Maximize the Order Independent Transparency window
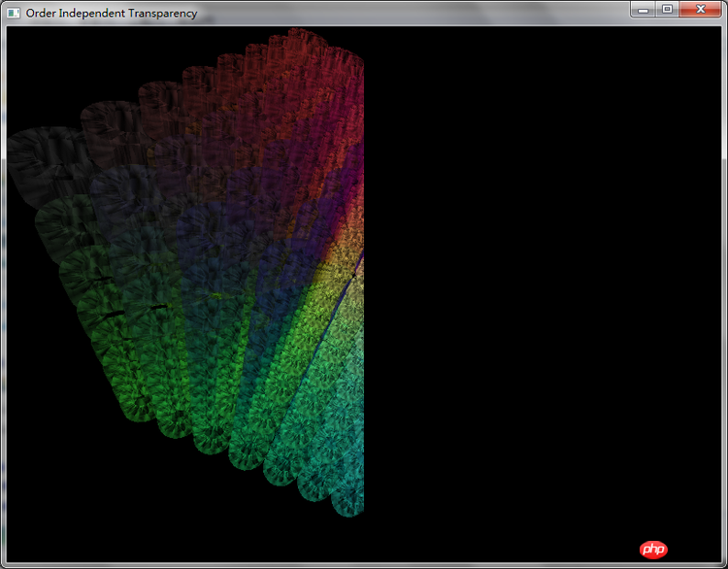728x569 pixels. coord(667,10)
